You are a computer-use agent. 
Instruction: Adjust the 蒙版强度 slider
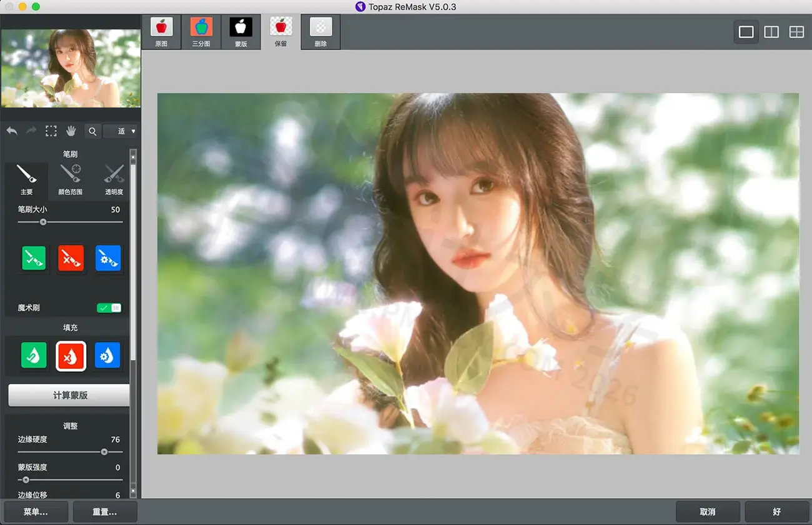(x=70, y=480)
